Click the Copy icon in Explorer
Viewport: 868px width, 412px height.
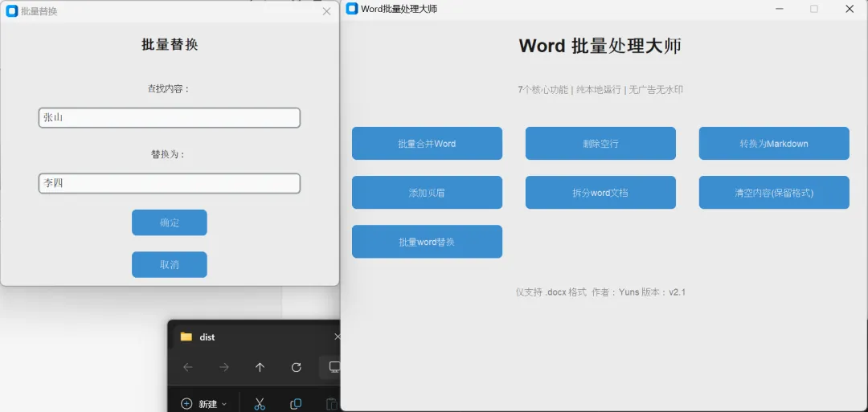(296, 404)
